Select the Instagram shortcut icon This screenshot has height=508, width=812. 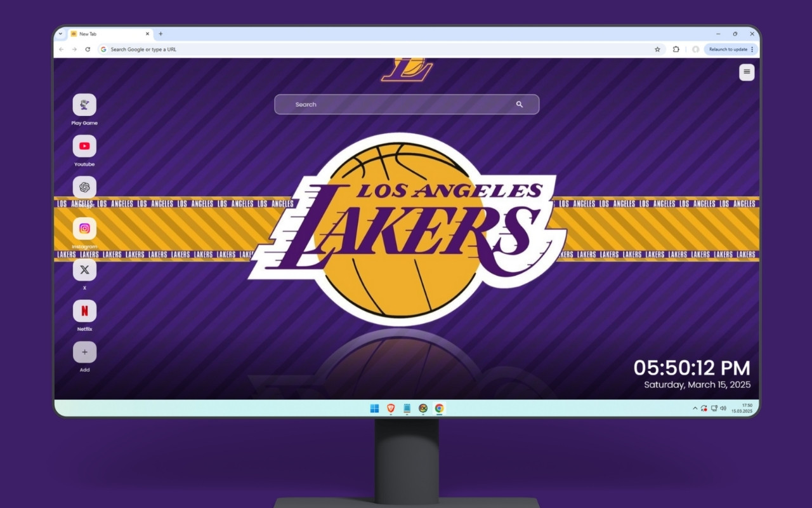pos(84,228)
